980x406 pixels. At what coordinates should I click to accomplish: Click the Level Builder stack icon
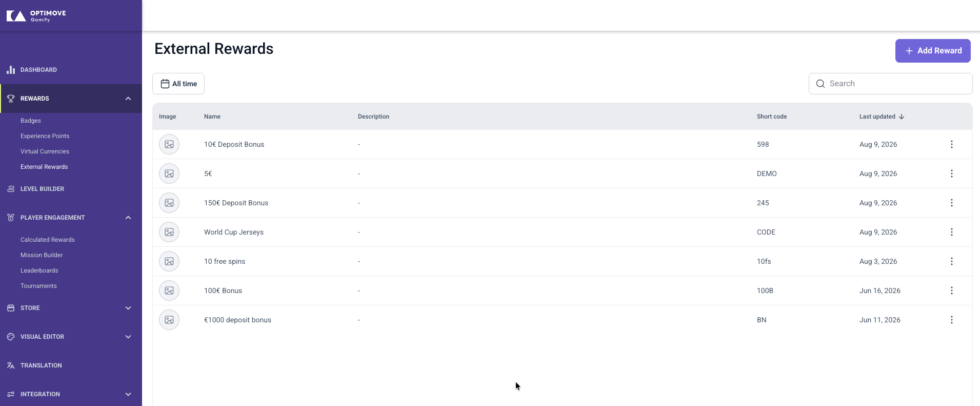(11, 189)
